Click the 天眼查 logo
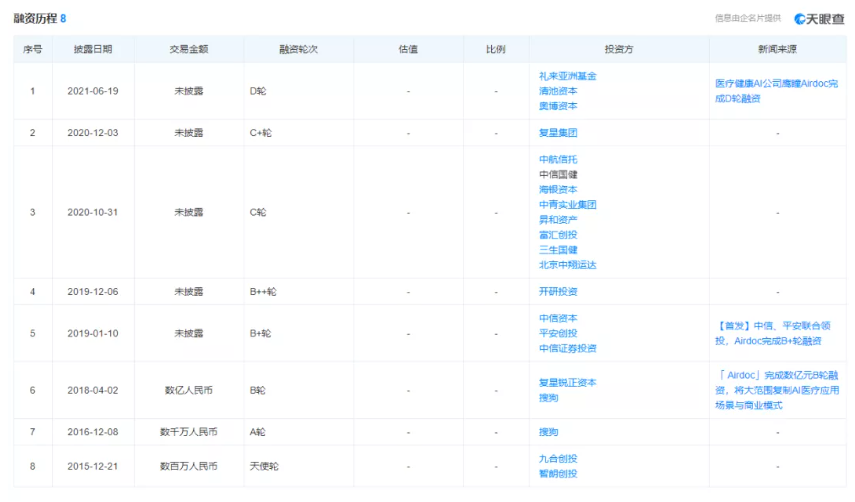Viewport: 855px width, 502px height. 819,19
